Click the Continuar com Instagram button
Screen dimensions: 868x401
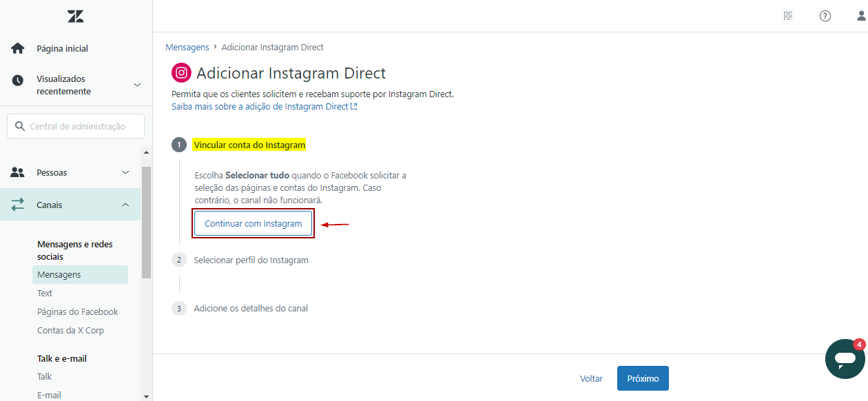(x=254, y=224)
